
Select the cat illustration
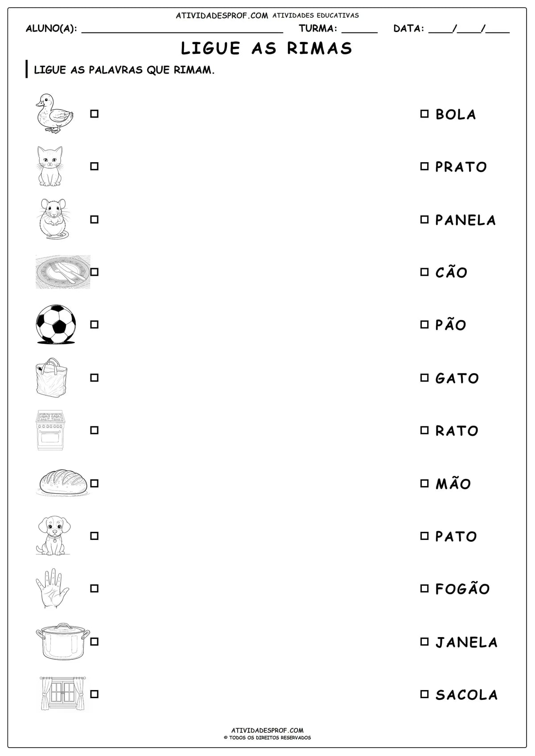pos(49,166)
